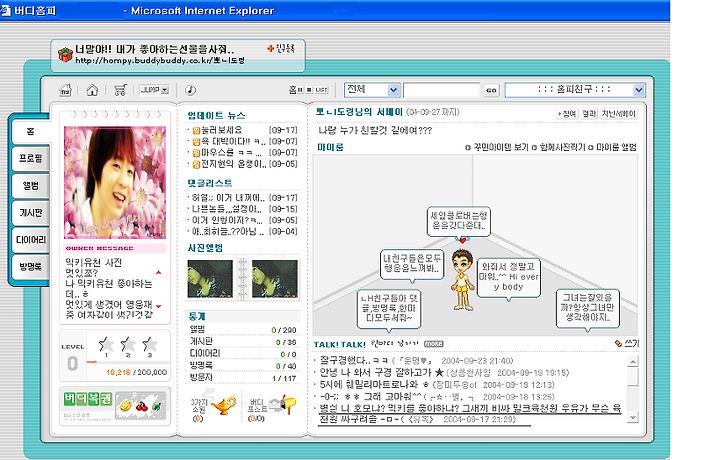Click the search input field
Image resolution: width=720 pixels, height=460 pixels.
click(x=441, y=90)
